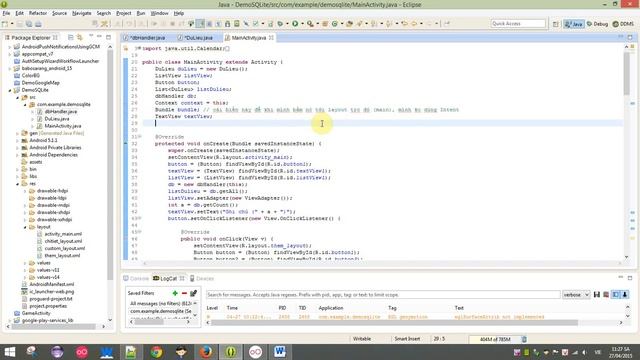This screenshot has height=360, width=640.
Task: Select All messages (no filters) saved filter
Action: 160,304
